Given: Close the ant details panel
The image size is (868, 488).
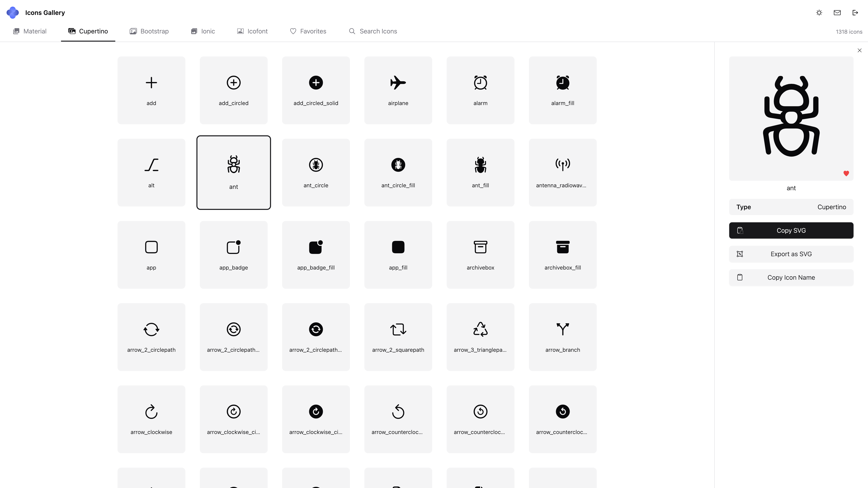Looking at the screenshot, I should [x=859, y=51].
